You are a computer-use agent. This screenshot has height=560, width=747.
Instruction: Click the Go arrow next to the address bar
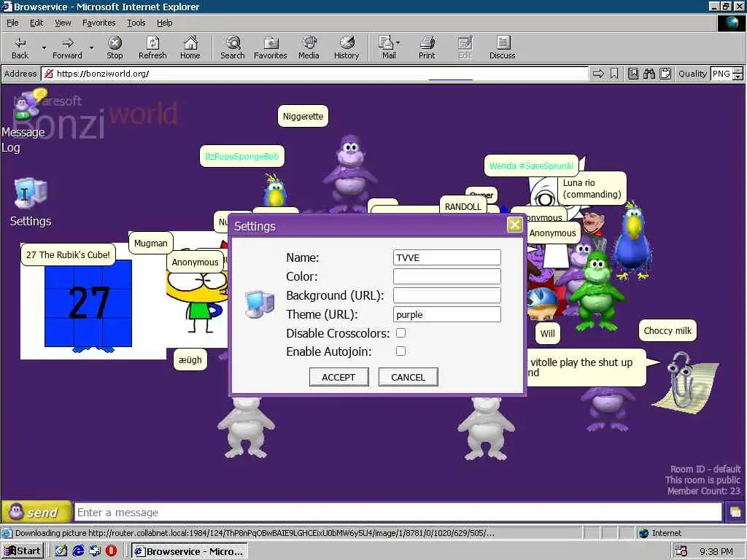[598, 74]
